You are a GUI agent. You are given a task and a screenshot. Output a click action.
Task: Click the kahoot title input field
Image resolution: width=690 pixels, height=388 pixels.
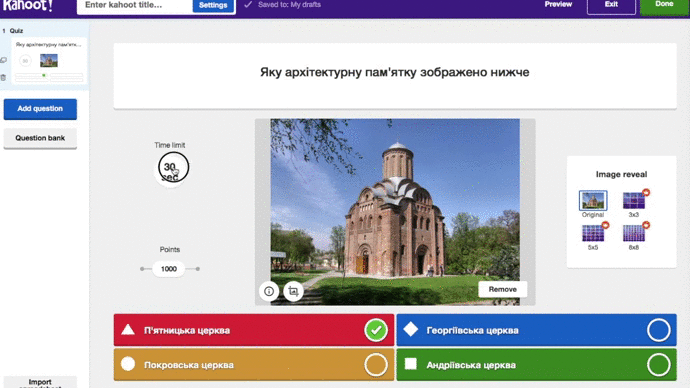(x=135, y=5)
